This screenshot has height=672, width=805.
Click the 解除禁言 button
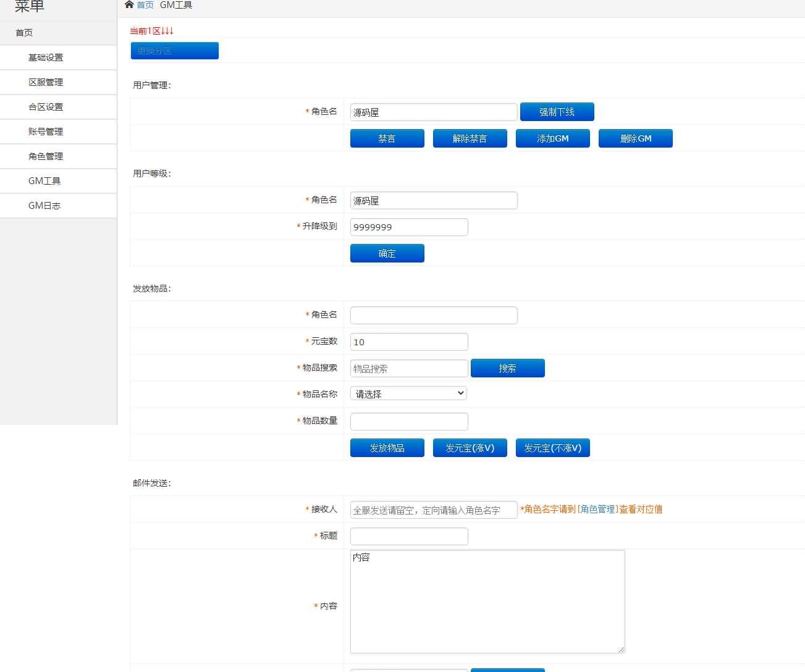tap(470, 138)
